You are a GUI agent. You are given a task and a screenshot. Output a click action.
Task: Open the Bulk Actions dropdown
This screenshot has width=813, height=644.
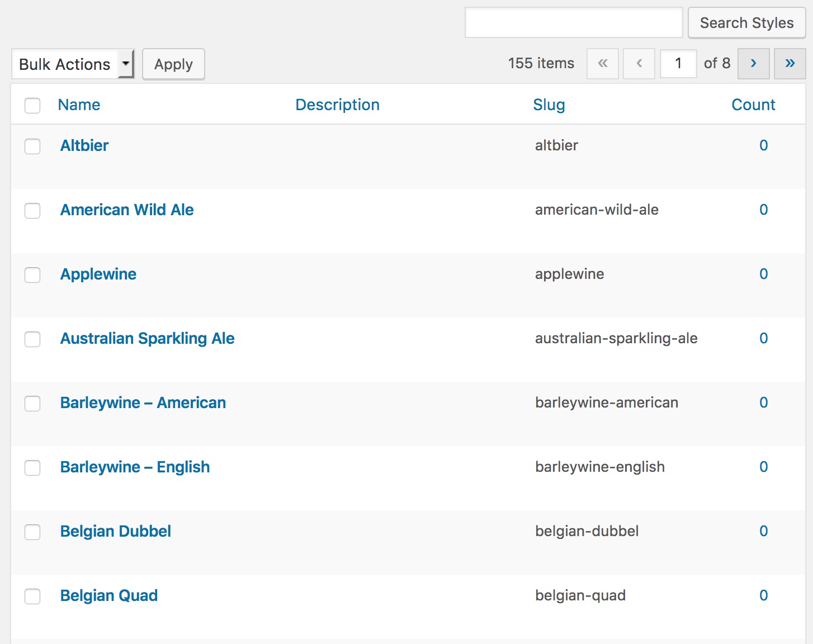pyautogui.click(x=73, y=64)
